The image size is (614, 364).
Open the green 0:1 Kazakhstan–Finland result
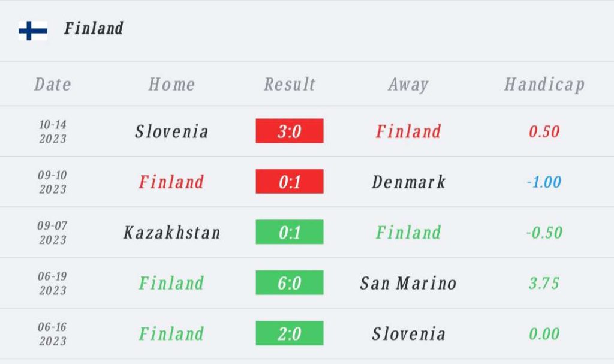coord(290,232)
